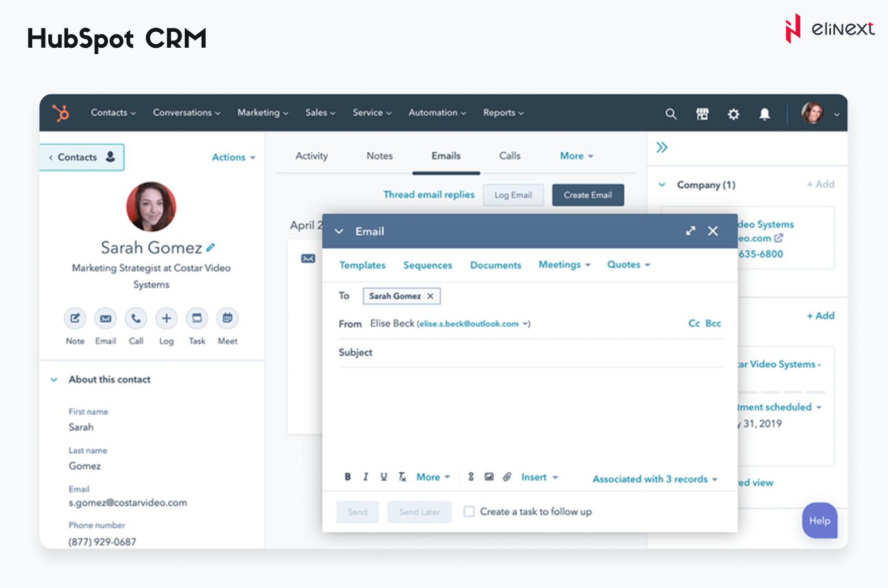Click the Call phone icon
Viewport: 888px width, 588px height.
pyautogui.click(x=136, y=318)
